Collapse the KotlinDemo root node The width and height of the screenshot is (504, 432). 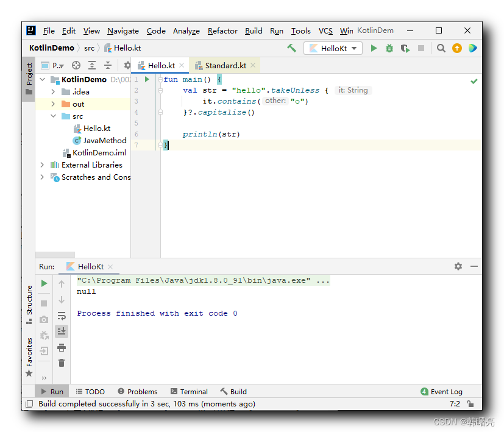43,79
